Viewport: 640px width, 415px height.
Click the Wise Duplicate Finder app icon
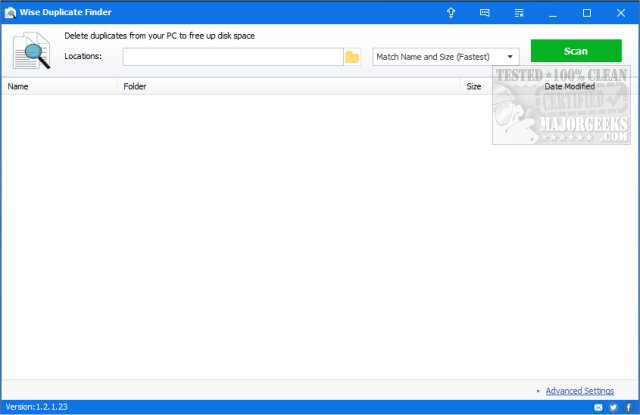(10, 13)
